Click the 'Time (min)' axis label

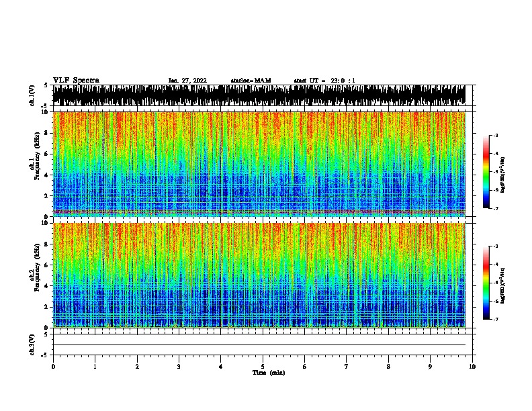pos(269,373)
